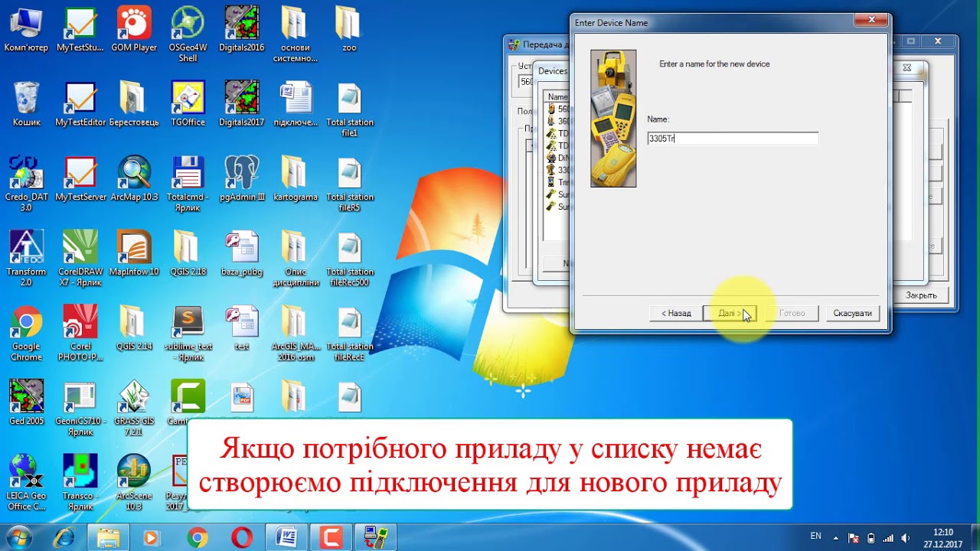The width and height of the screenshot is (980, 551).
Task: Click the Name column header in Devices list
Action: coord(557,97)
